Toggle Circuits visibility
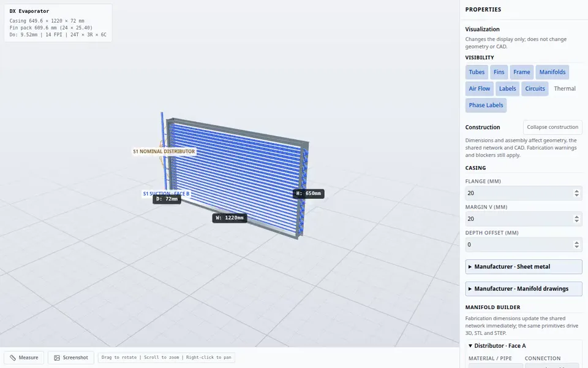Viewport: 588px width, 368px height. (535, 88)
